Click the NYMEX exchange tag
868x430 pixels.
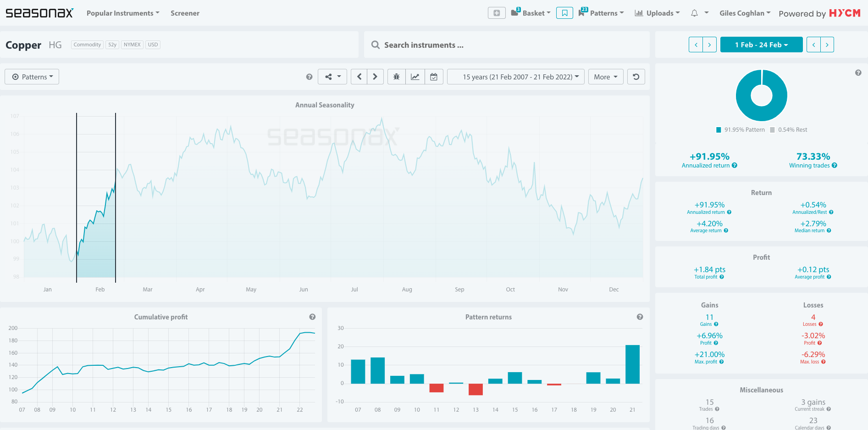click(132, 45)
